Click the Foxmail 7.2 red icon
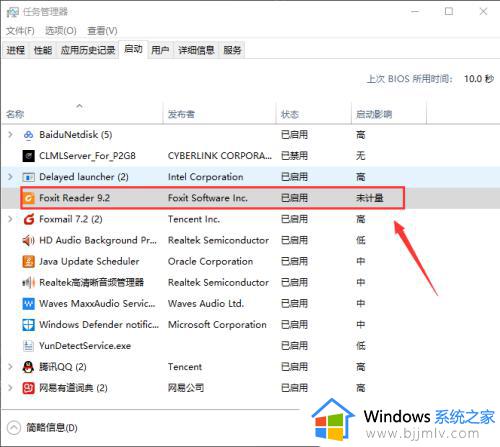This screenshot has height=447, width=500. (x=28, y=219)
